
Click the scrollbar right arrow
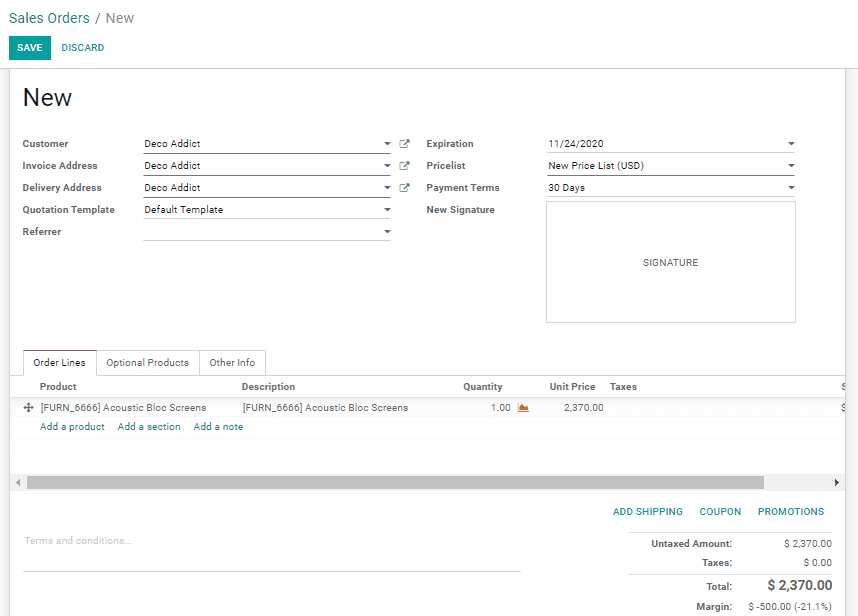(x=836, y=483)
